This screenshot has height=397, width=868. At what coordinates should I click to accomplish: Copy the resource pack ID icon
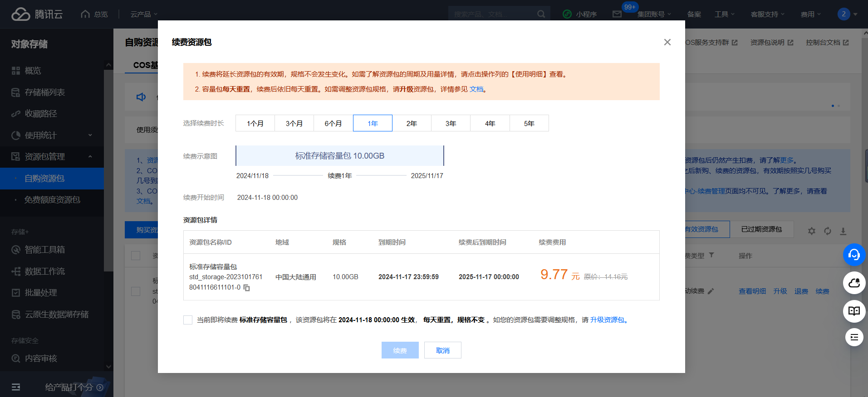point(247,288)
